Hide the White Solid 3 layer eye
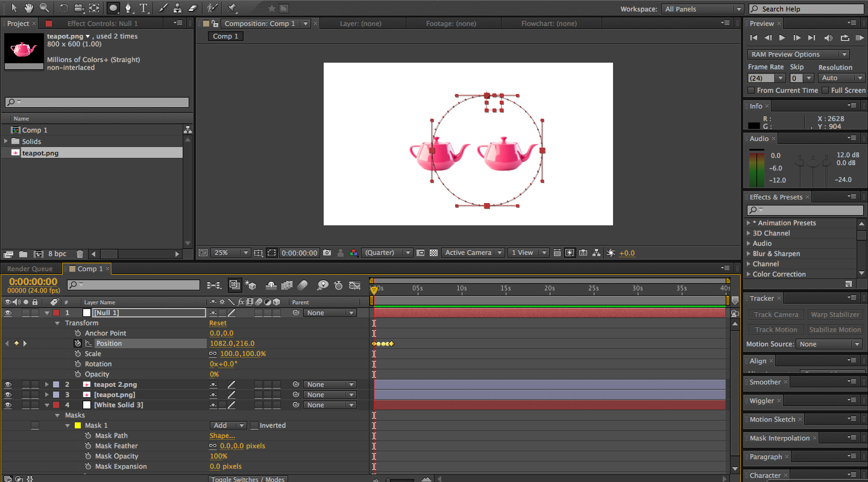868x482 pixels. click(x=8, y=405)
